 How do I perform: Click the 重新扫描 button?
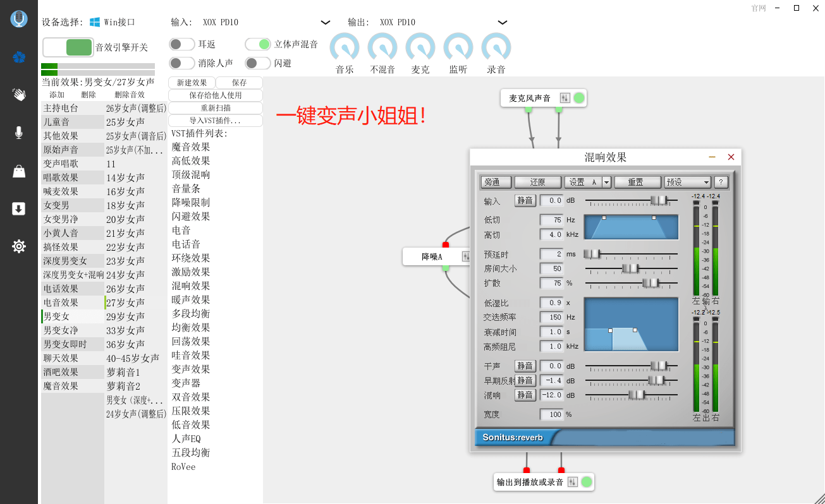pos(216,108)
